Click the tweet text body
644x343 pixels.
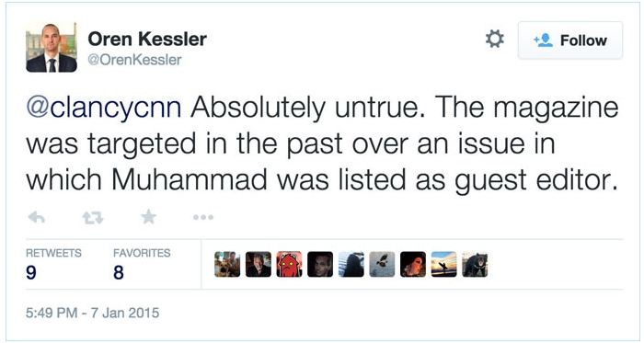322,143
